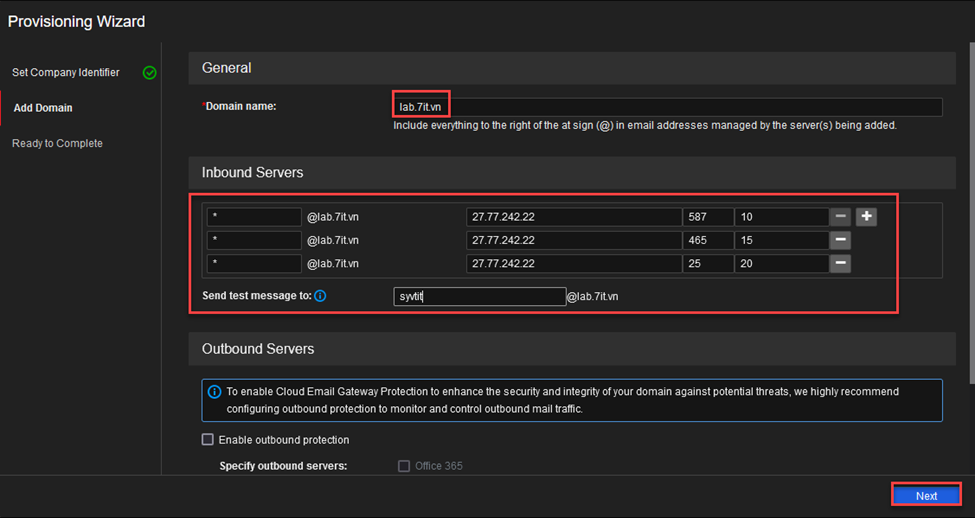Enable outbound protection checkbox

208,440
